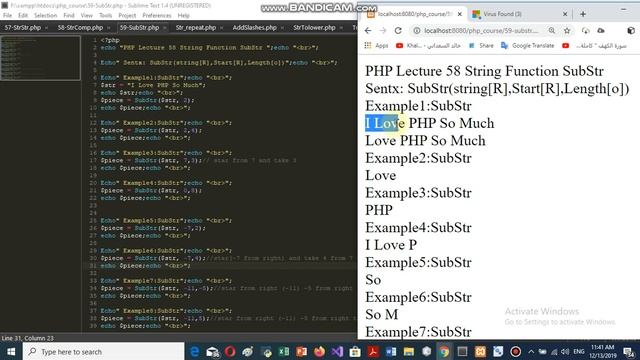Viewport: 640px width, 360px height.
Task: Open Firefox from the taskbar
Action: coord(319,351)
